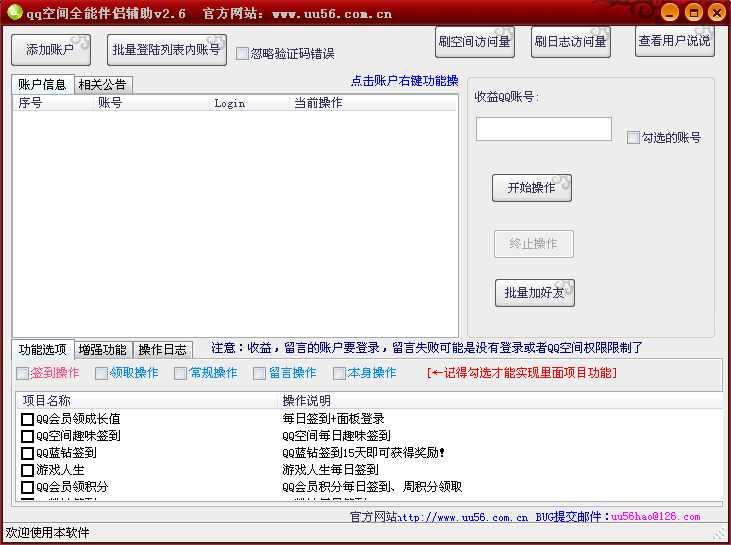731x545 pixels.
Task: Click the 点击账户右键功能操 blue hint text
Action: click(405, 81)
